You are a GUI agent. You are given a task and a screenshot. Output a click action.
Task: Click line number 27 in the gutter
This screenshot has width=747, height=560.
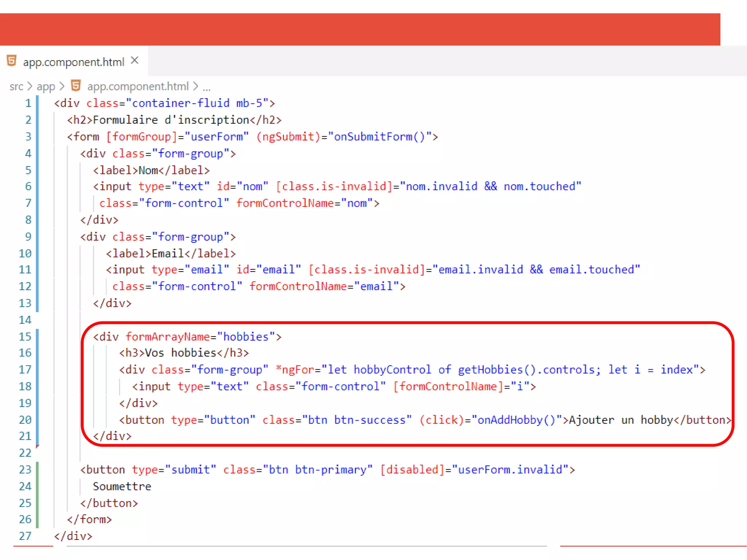pos(25,536)
